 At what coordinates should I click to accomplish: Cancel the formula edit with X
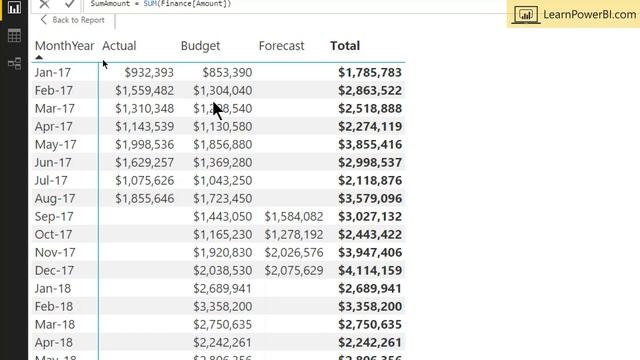[x=44, y=4]
